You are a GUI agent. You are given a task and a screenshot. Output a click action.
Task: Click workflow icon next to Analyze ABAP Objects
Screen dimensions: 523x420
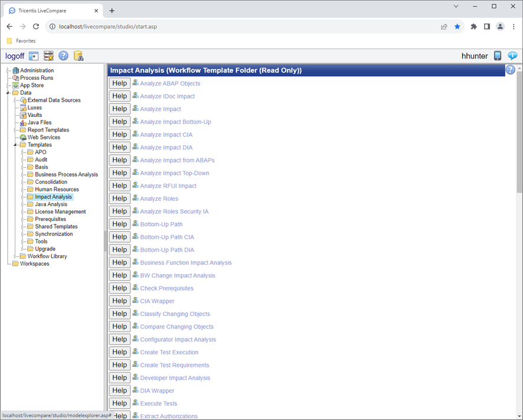click(x=135, y=83)
